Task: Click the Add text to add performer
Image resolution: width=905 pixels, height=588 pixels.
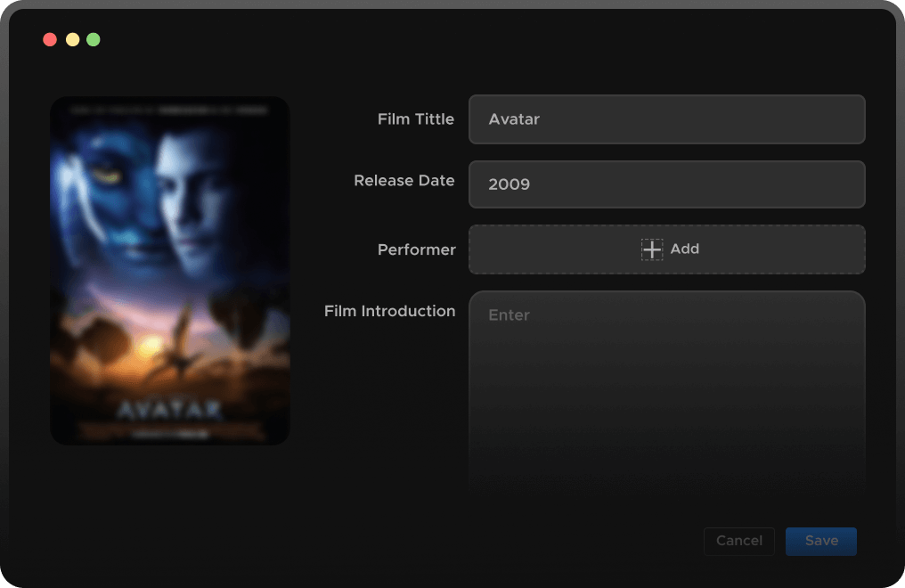Action: click(684, 249)
